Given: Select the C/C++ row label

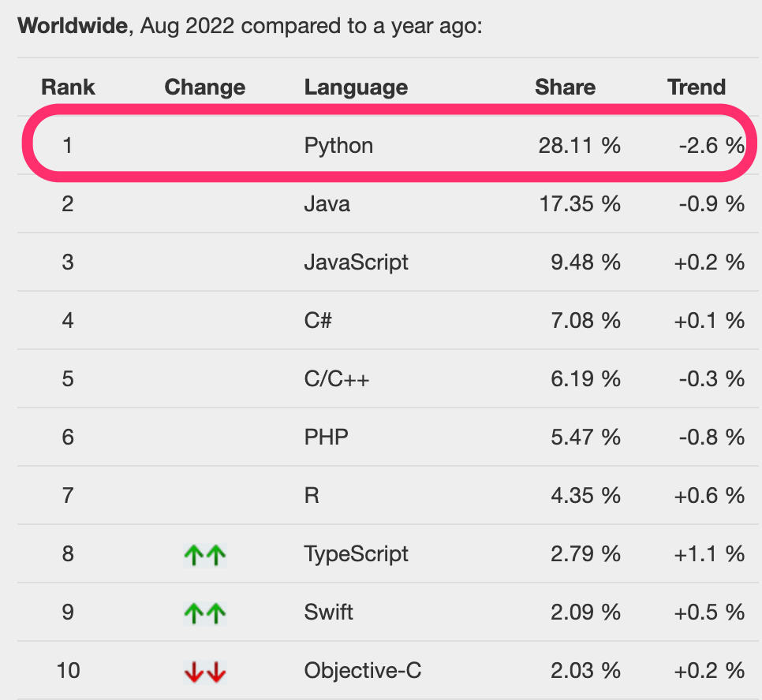Looking at the screenshot, I should (337, 378).
